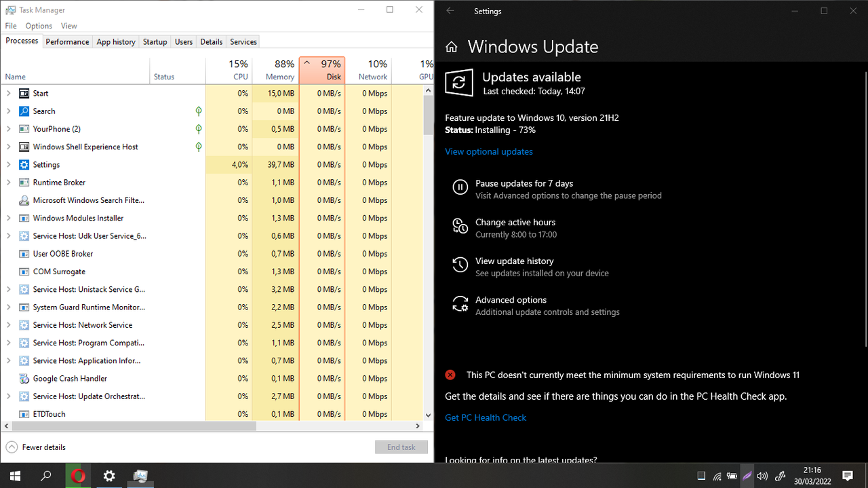Viewport: 868px width, 488px height.
Task: Click the Settings gear on the taskbar
Action: pos(109,476)
